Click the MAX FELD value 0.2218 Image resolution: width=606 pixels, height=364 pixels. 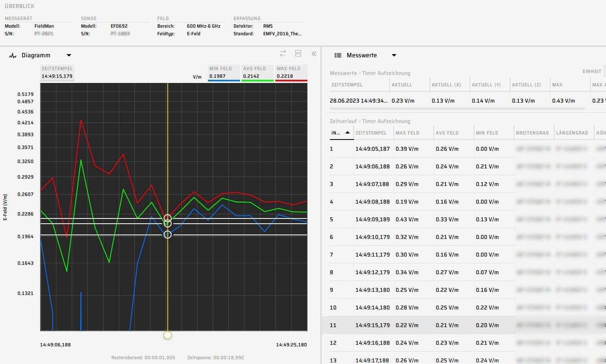285,76
